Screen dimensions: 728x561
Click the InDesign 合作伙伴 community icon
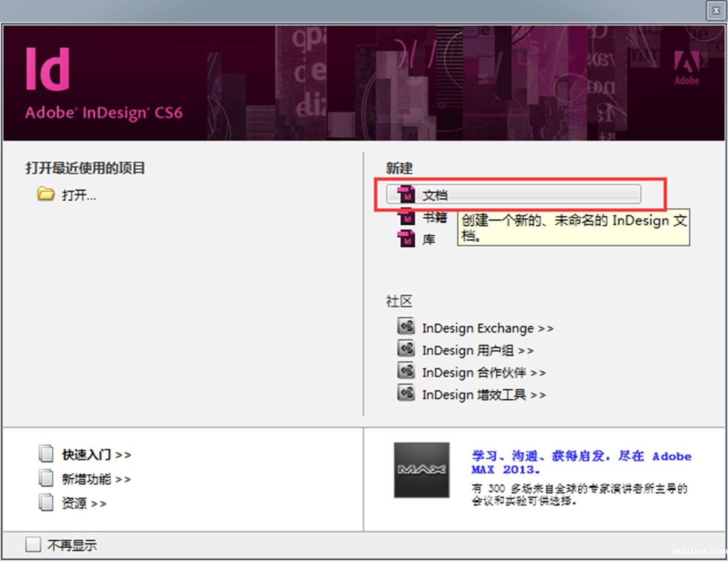click(406, 371)
